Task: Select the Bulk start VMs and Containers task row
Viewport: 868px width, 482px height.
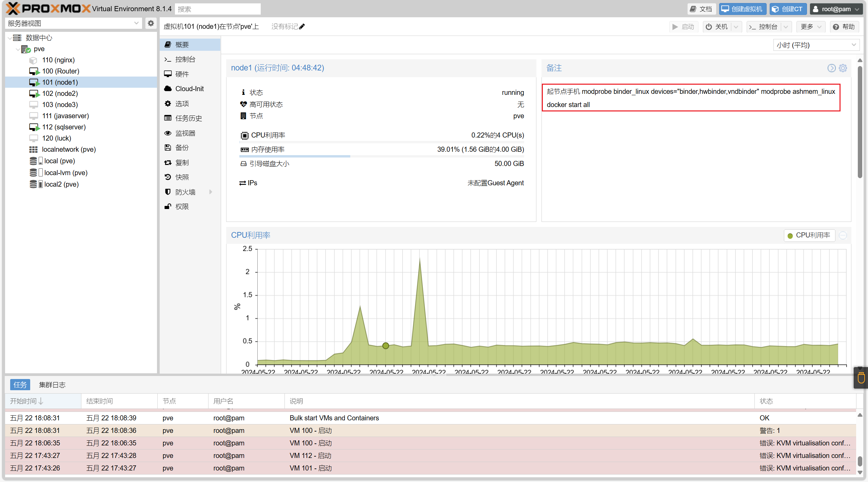Action: [x=431, y=418]
